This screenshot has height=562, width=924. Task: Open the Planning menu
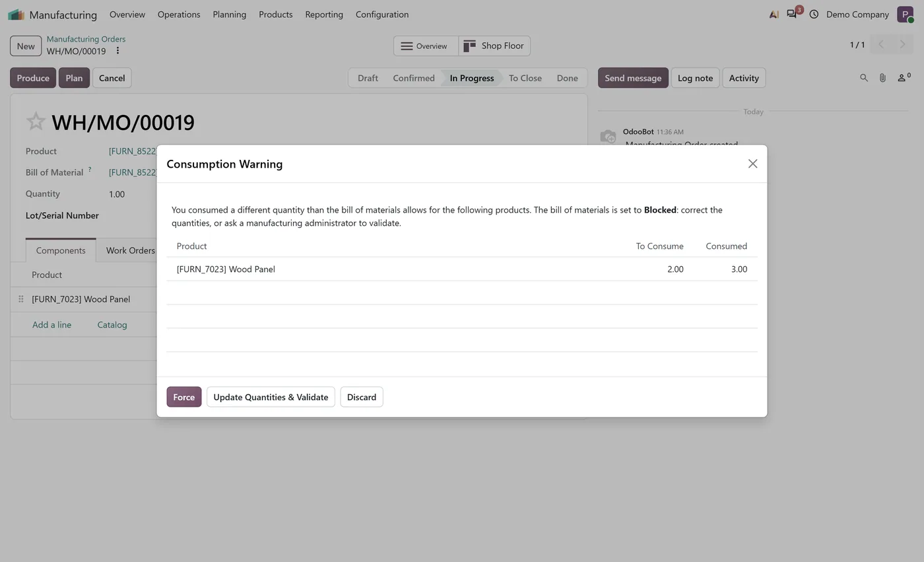[230, 15]
